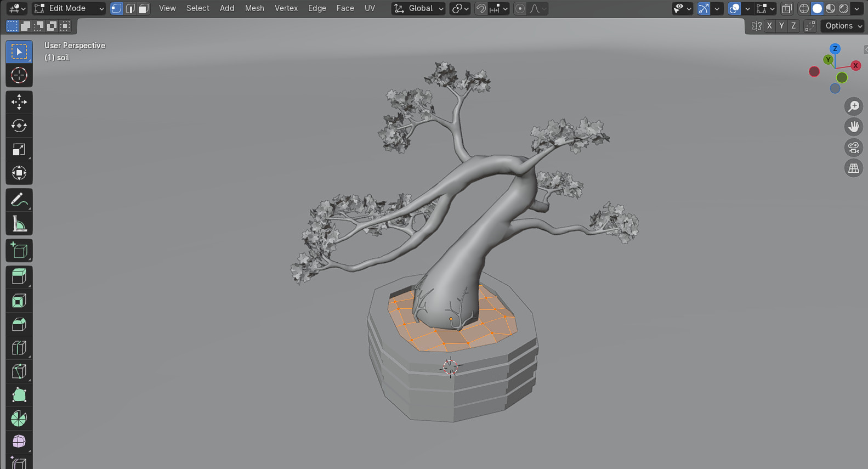Snap view to Y axis gizmo
The height and width of the screenshot is (469, 868).
point(828,59)
